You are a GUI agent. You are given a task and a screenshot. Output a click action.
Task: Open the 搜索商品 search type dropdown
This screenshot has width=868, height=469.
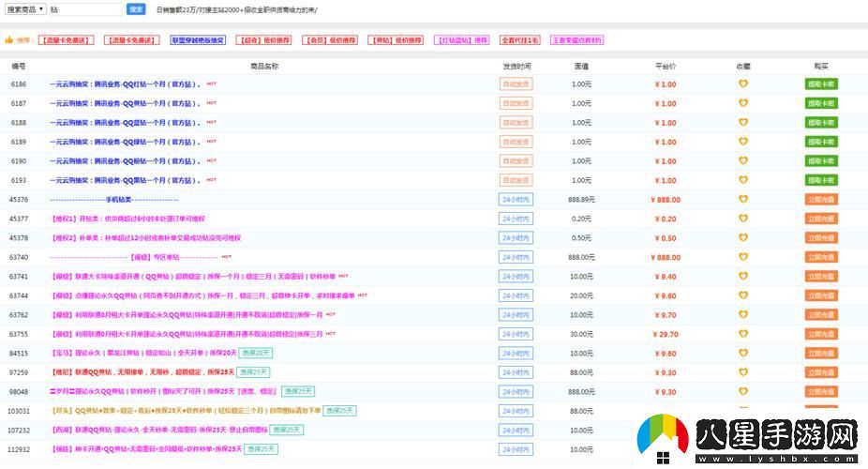pyautogui.click(x=25, y=9)
